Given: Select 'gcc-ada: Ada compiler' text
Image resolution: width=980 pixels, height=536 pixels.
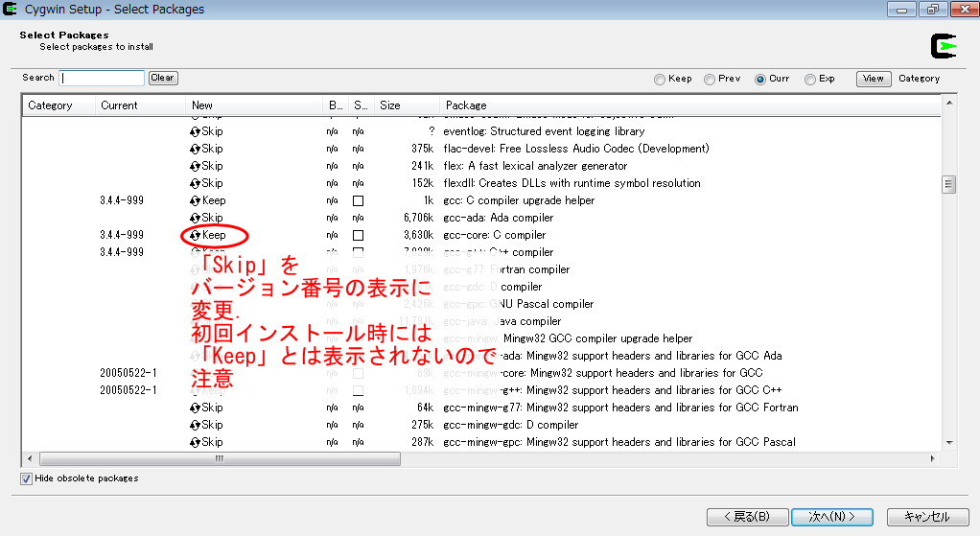Looking at the screenshot, I should [498, 218].
